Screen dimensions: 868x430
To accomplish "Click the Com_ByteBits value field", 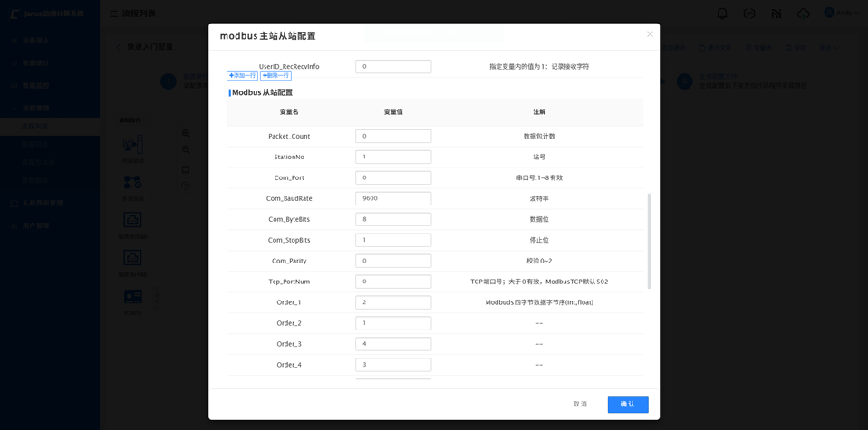I will point(393,219).
